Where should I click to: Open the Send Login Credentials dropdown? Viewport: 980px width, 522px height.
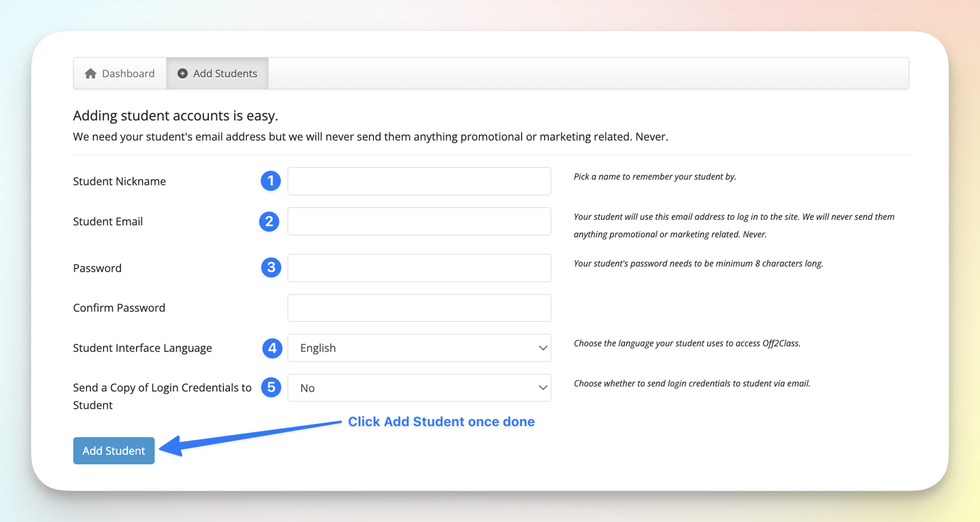419,388
